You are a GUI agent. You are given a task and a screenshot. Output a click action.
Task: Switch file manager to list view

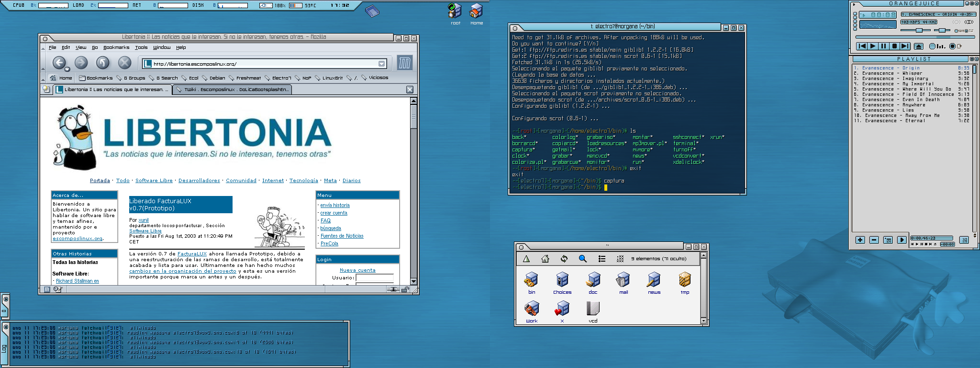click(602, 259)
